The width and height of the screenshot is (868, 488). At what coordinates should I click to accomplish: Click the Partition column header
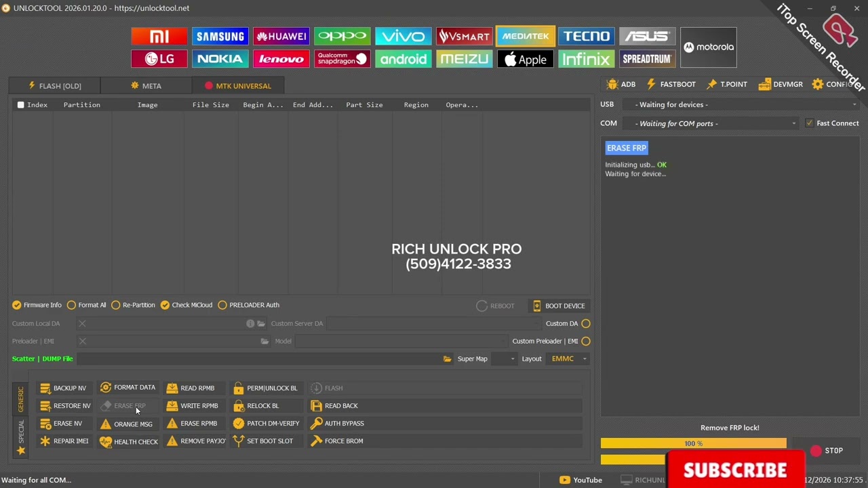tap(82, 105)
